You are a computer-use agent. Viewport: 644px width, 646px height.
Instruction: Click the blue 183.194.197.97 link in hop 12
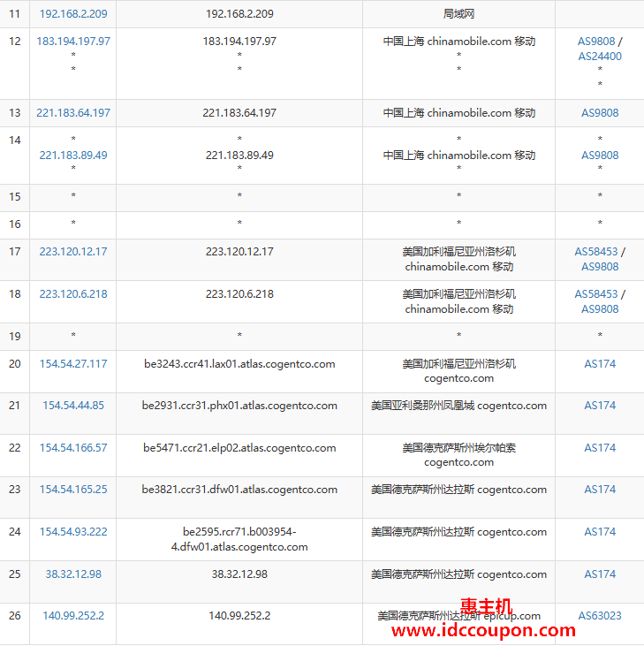click(x=73, y=42)
